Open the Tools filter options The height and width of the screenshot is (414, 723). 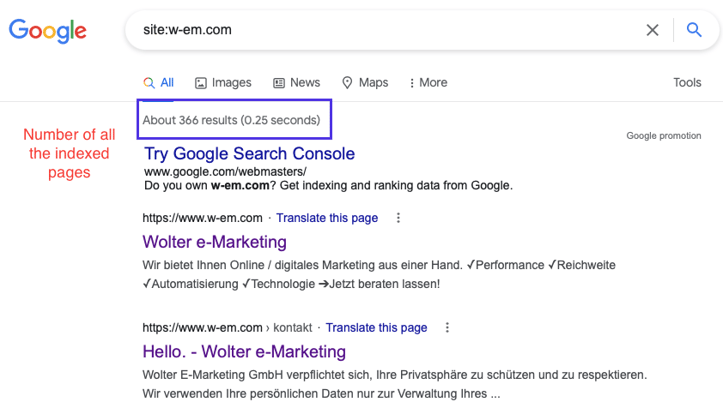point(687,83)
